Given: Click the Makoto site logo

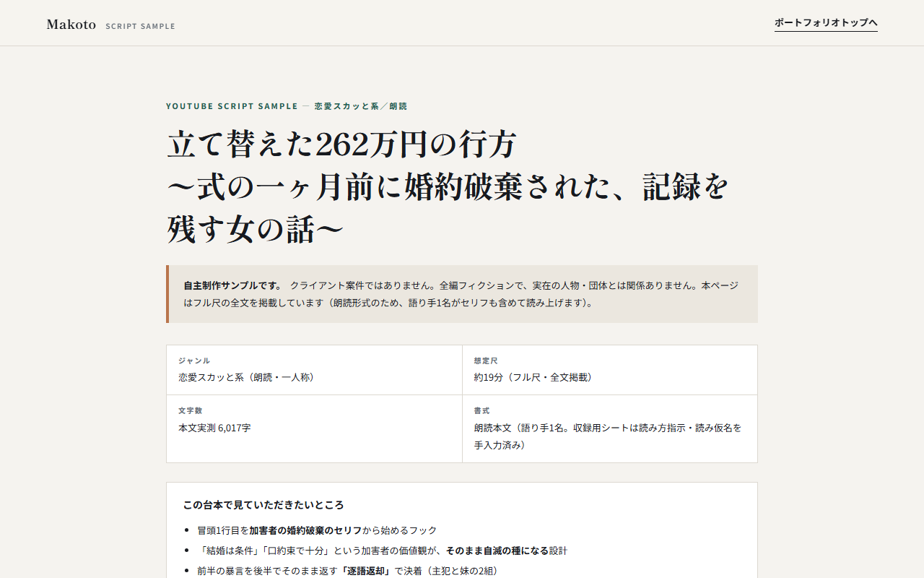Looking at the screenshot, I should click(x=71, y=25).
